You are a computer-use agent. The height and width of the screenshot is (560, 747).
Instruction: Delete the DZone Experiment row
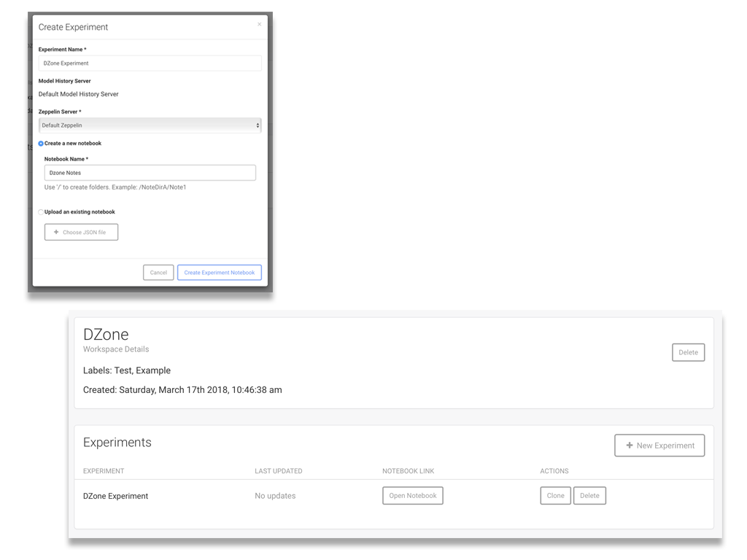click(x=589, y=495)
